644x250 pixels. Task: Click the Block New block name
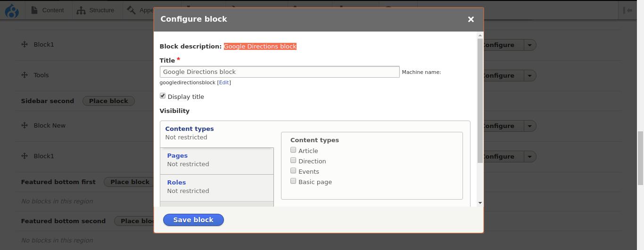tap(50, 125)
